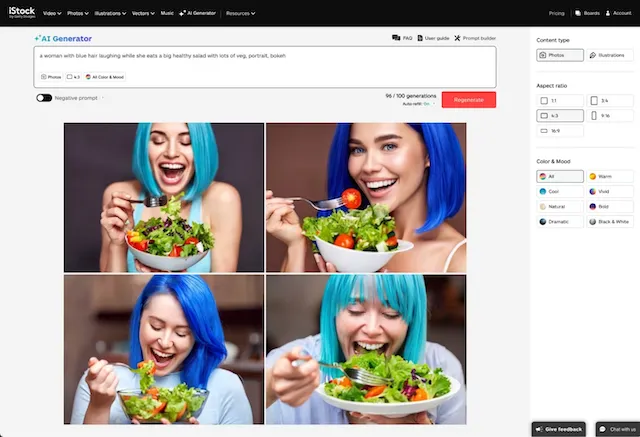
Task: Go to the Music menu item
Action: tap(167, 13)
